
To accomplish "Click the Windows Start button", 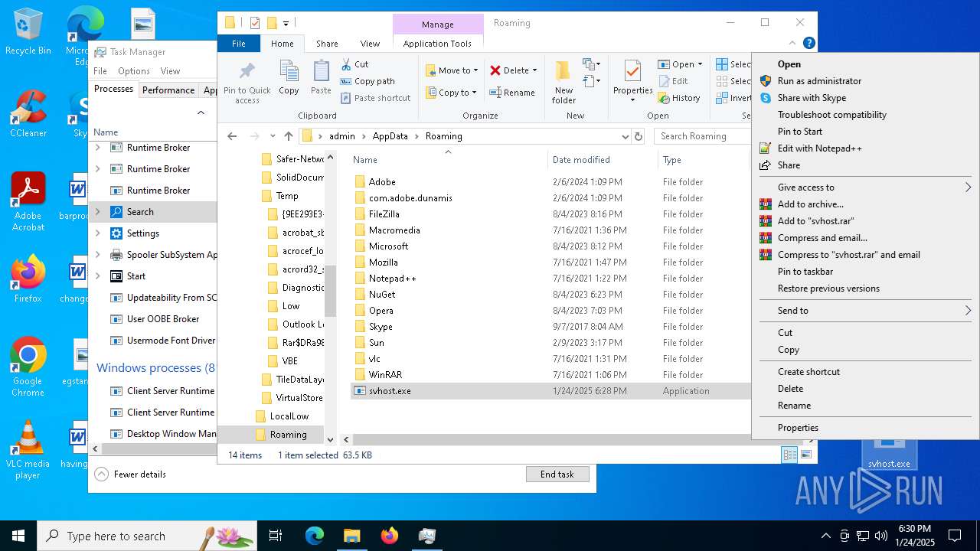I will click(18, 536).
